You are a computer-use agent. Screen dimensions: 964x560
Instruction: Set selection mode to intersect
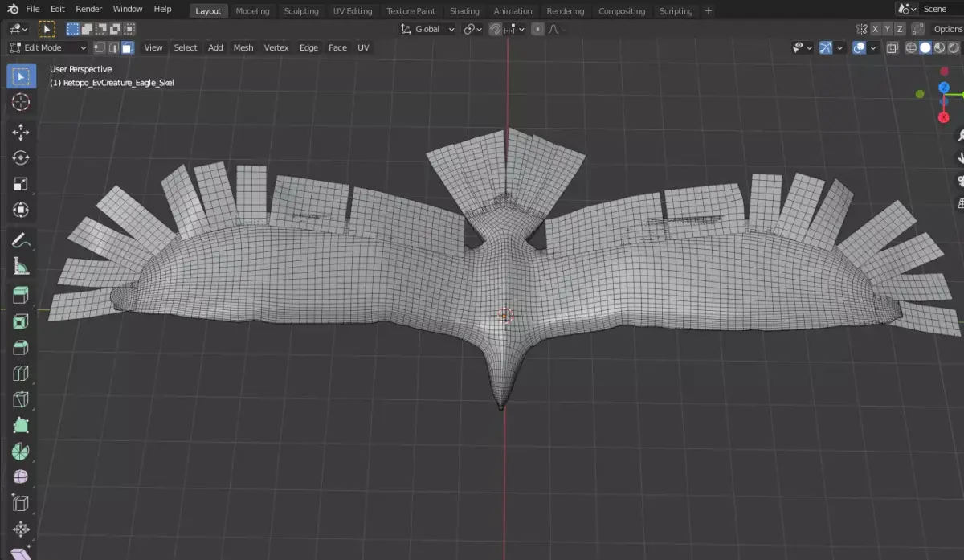tap(129, 29)
